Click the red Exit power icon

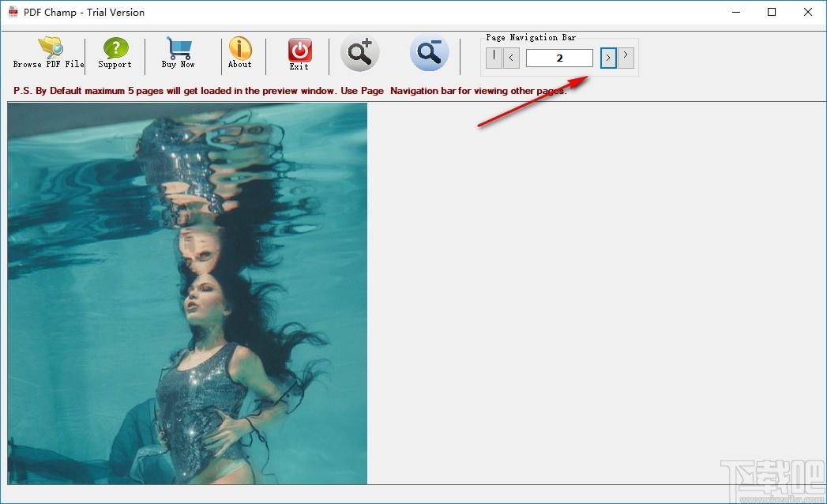click(x=299, y=54)
